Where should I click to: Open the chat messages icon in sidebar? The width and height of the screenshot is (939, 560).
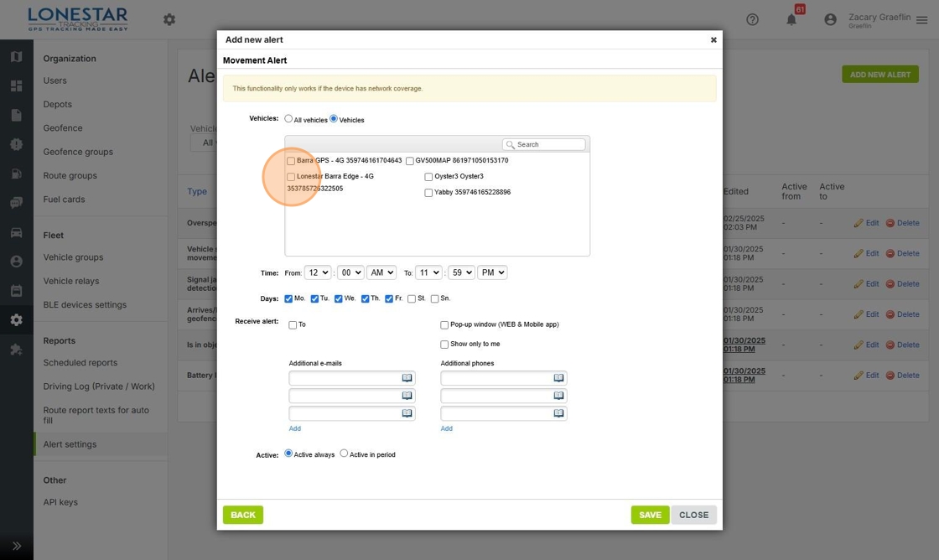16,203
